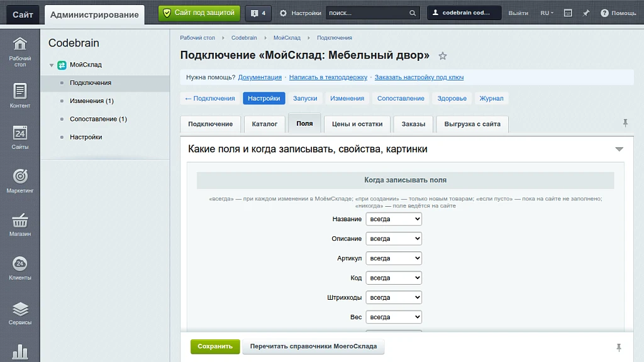Switch to the Цены и остатки tab
The height and width of the screenshot is (362, 644).
click(x=357, y=124)
